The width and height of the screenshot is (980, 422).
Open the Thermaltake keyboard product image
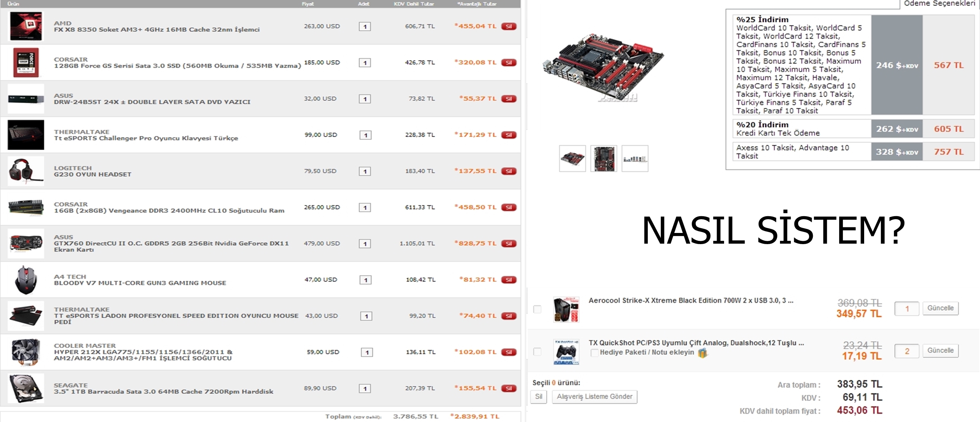point(26,135)
